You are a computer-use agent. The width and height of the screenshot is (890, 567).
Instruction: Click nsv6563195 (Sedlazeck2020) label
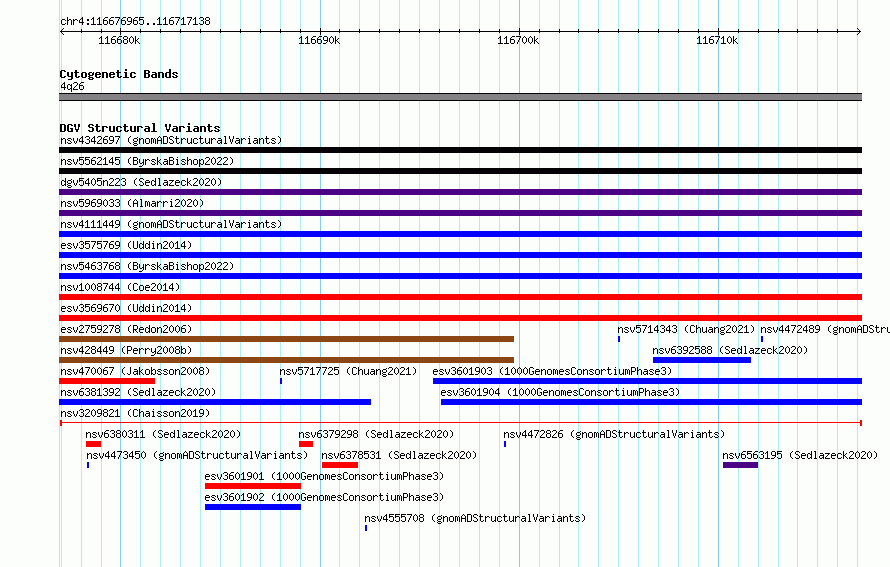pyautogui.click(x=800, y=455)
